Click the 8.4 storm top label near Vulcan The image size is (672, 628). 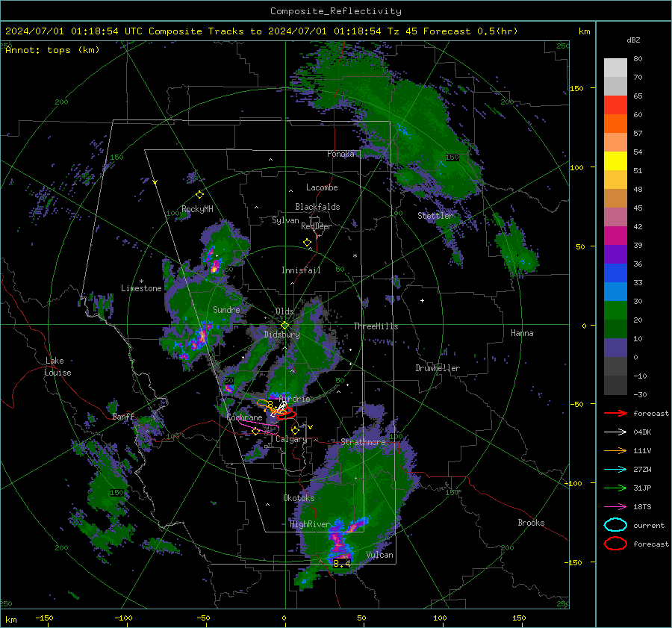pos(341,563)
